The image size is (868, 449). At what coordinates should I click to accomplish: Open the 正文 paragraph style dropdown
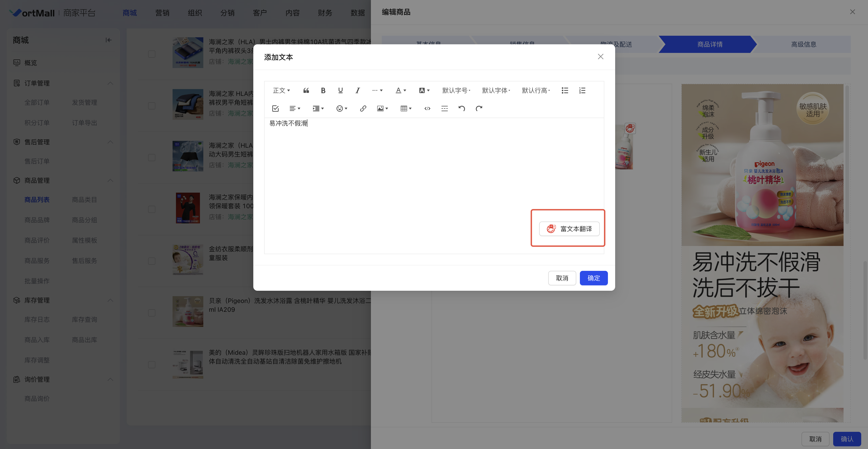coord(281,90)
